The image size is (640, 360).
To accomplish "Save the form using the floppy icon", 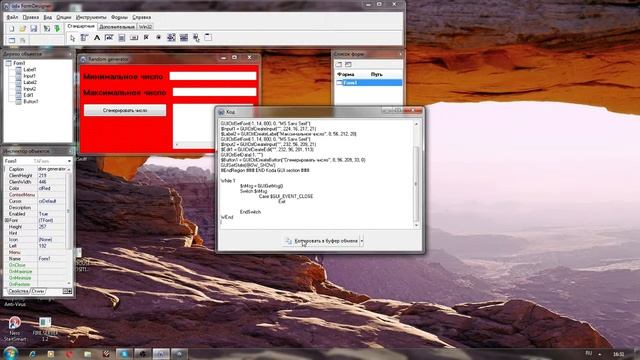I will coord(33,28).
